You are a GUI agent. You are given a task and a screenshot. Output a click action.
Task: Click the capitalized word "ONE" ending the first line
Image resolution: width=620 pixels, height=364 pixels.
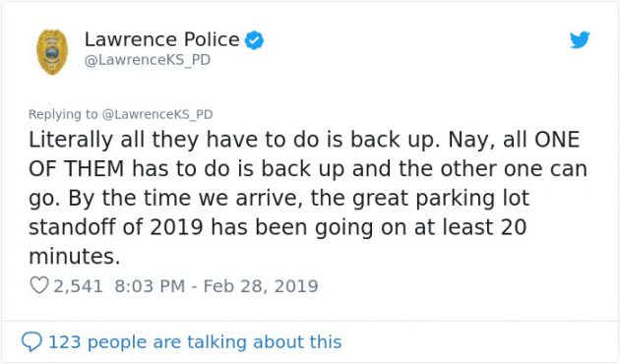(x=557, y=140)
